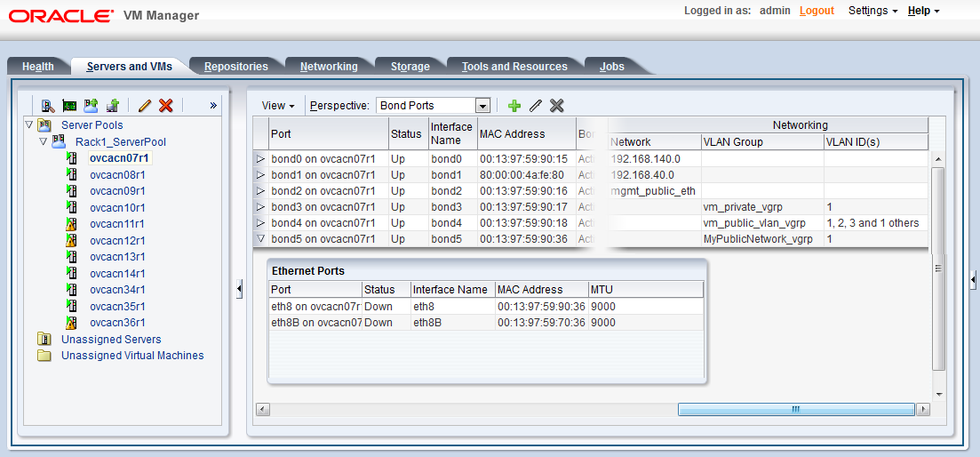Click the vm_public_vlan_vgrp cell

pos(761,222)
